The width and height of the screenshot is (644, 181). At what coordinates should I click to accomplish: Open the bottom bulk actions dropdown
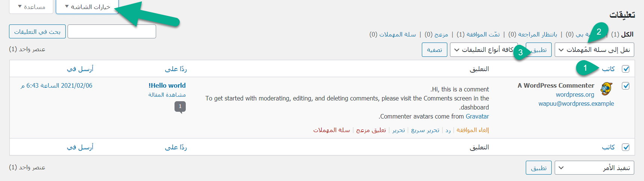point(594,168)
